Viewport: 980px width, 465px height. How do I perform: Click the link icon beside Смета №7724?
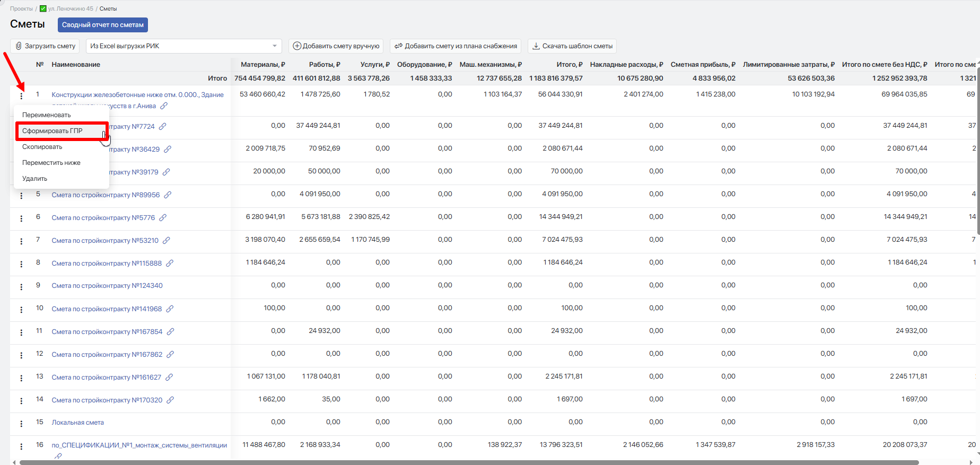(163, 127)
